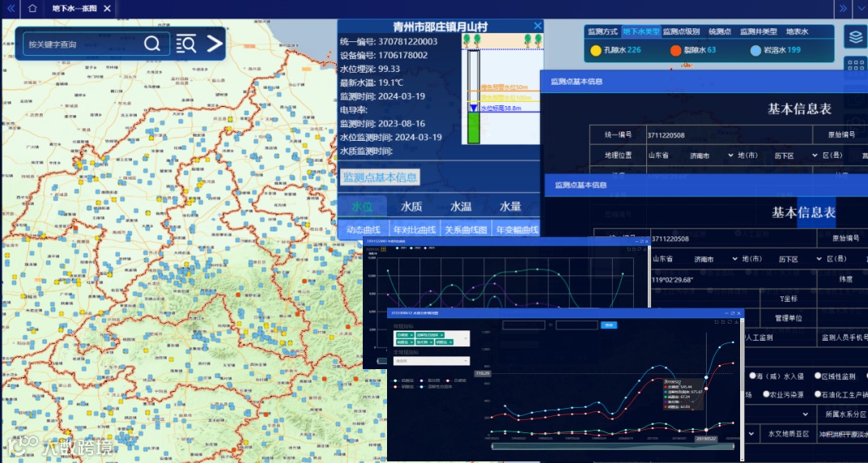Show the 年变幅曲线 chart
The image size is (868, 463).
(x=517, y=230)
